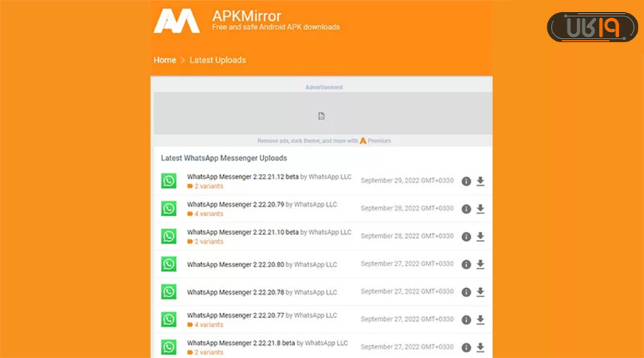Viewport: 644px width, 358px height.
Task: Download WhatsApp Messenger 2.22.21.12 beta
Action: (480, 181)
